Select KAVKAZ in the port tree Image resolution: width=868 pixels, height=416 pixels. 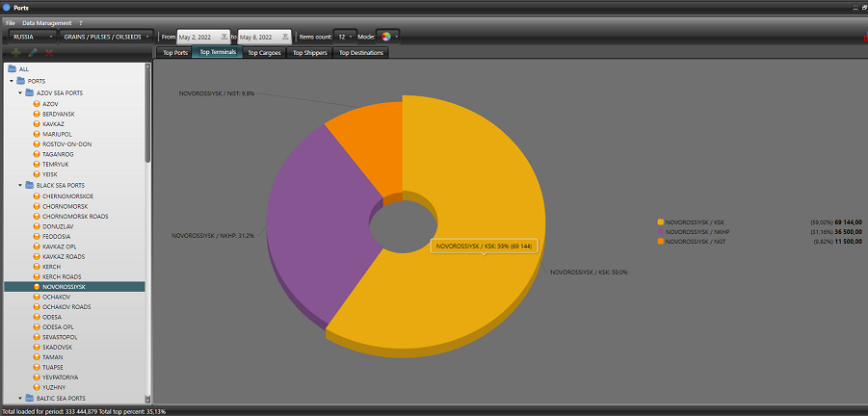(x=53, y=124)
